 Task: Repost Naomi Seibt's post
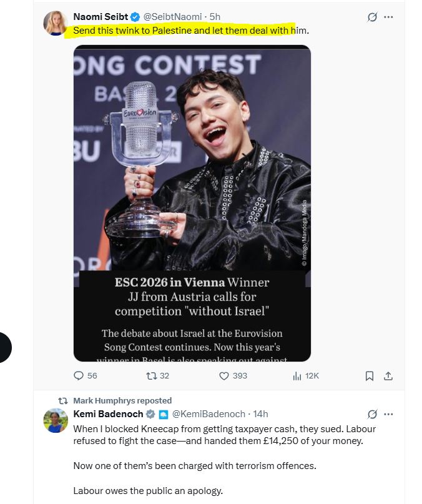(x=157, y=376)
